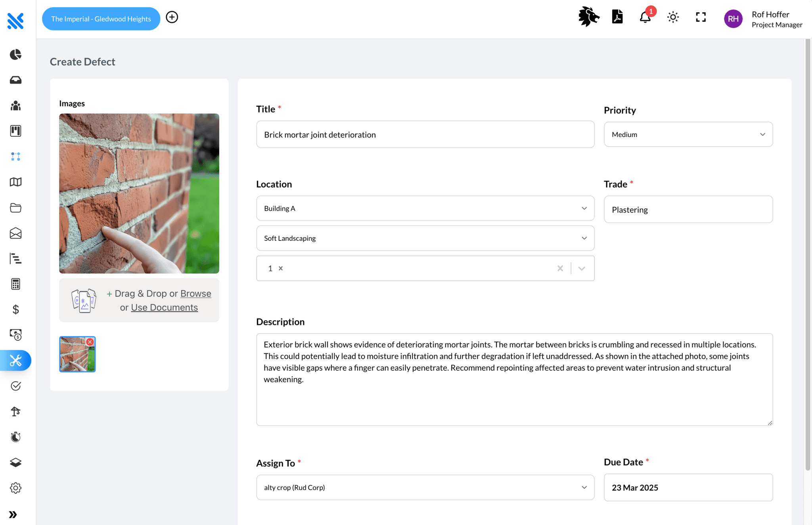Open the calculator estimating sidebar icon
812x525 pixels.
[15, 284]
